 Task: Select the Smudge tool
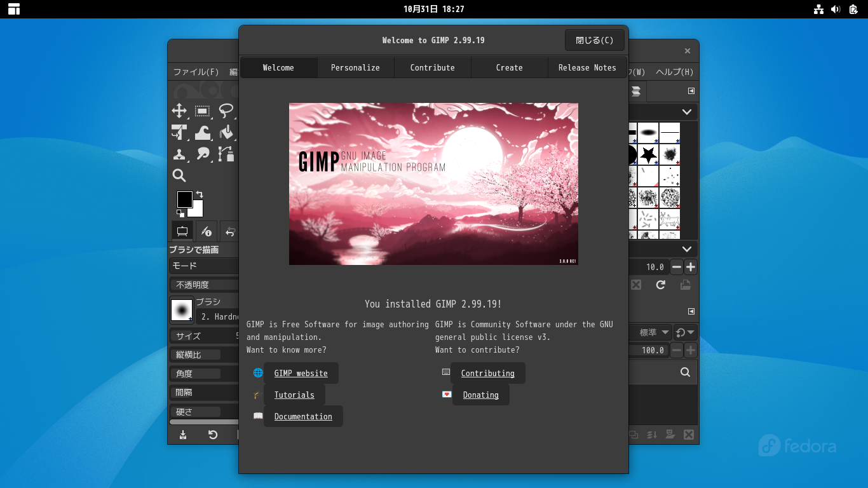pyautogui.click(x=203, y=154)
